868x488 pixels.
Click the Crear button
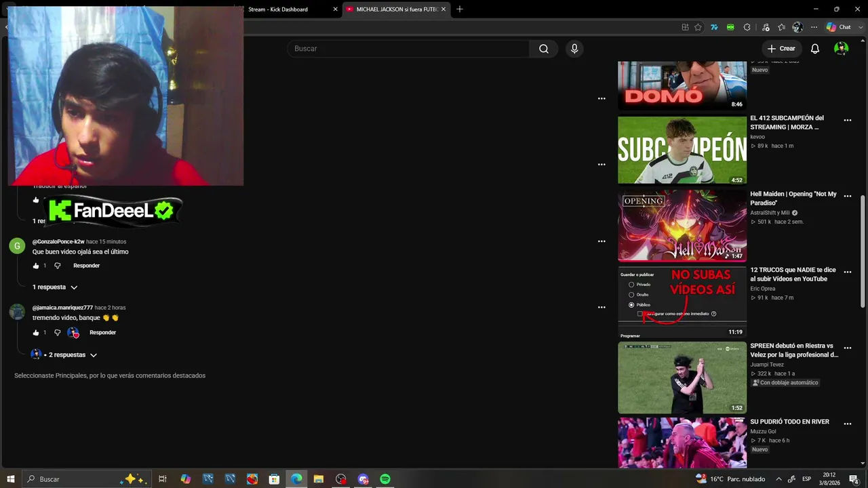781,49
